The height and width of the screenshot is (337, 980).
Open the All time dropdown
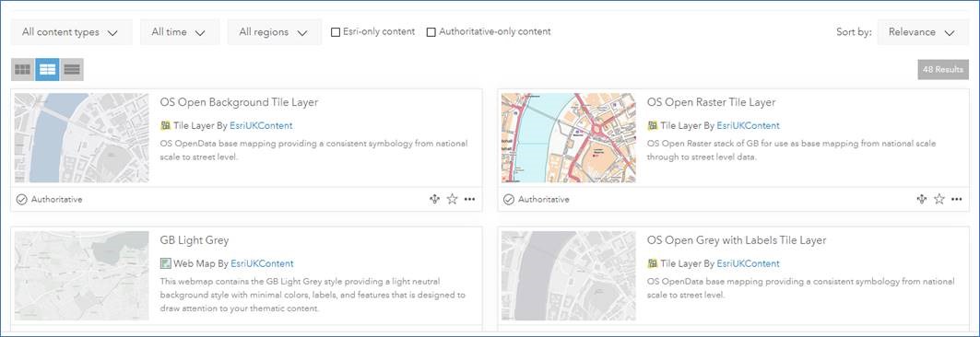pyautogui.click(x=180, y=32)
